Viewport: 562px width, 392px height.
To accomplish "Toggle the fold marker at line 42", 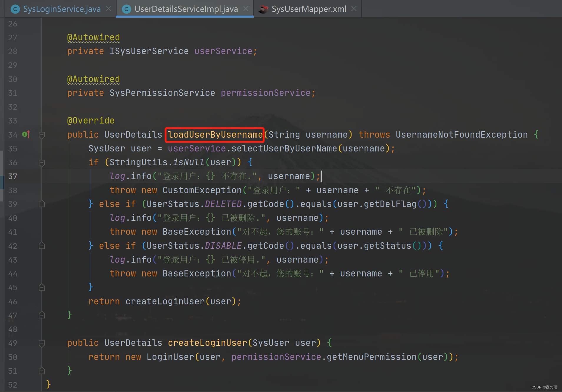I will (42, 246).
